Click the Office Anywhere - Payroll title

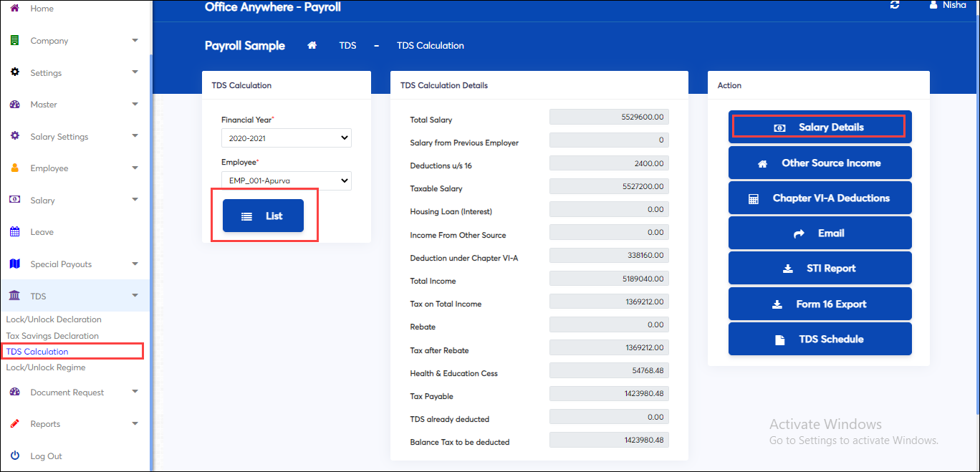(x=273, y=7)
